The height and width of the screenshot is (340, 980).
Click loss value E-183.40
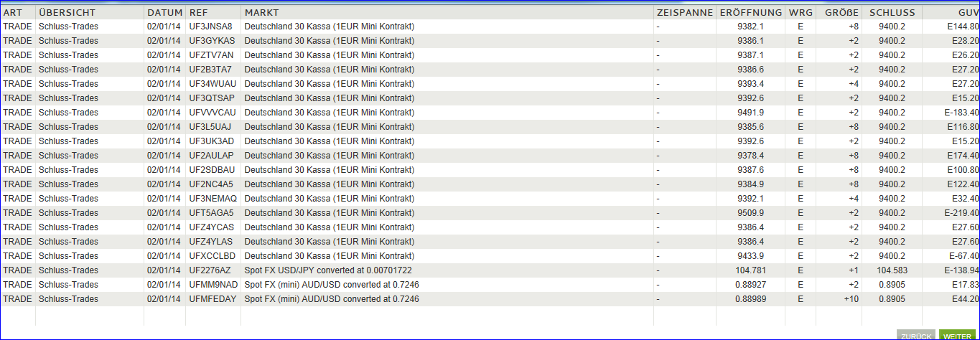(x=962, y=113)
